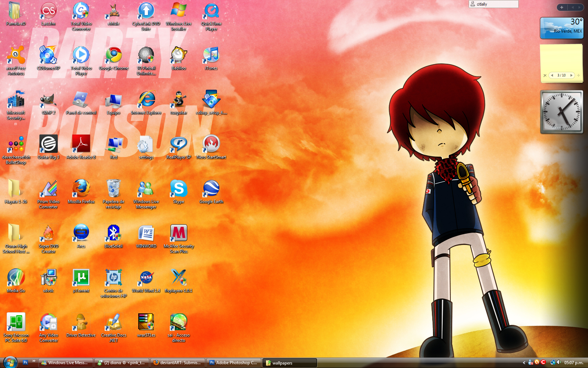The image size is (588, 368).
Task: Open Ouran High School Host folder
Action: coord(16,238)
